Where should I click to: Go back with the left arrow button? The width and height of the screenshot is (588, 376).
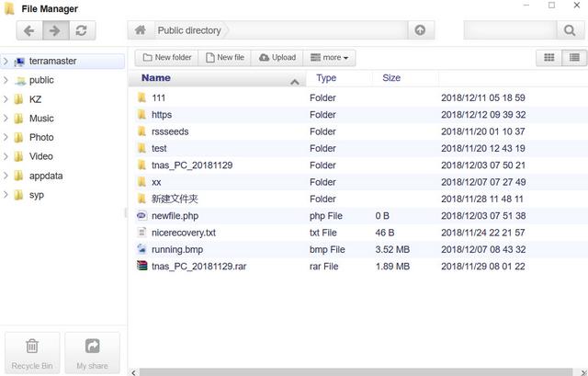click(29, 30)
